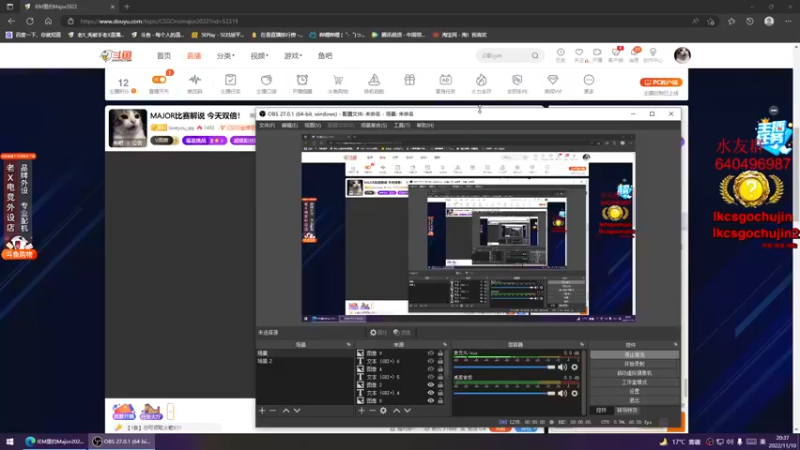Screen dimensions: 800x450
Task: Toggle visibility of 文本 (GDI+) 5 source
Action: click(x=431, y=377)
